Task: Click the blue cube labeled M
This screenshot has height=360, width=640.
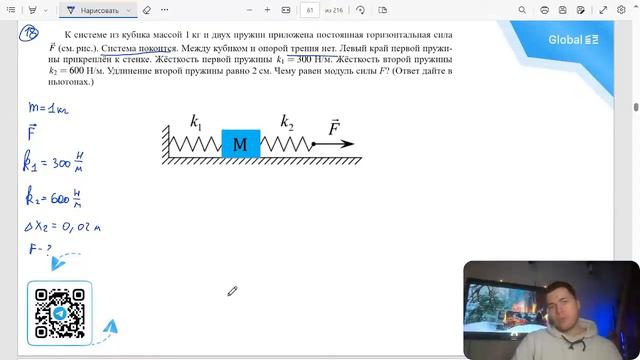Action: pos(241,144)
